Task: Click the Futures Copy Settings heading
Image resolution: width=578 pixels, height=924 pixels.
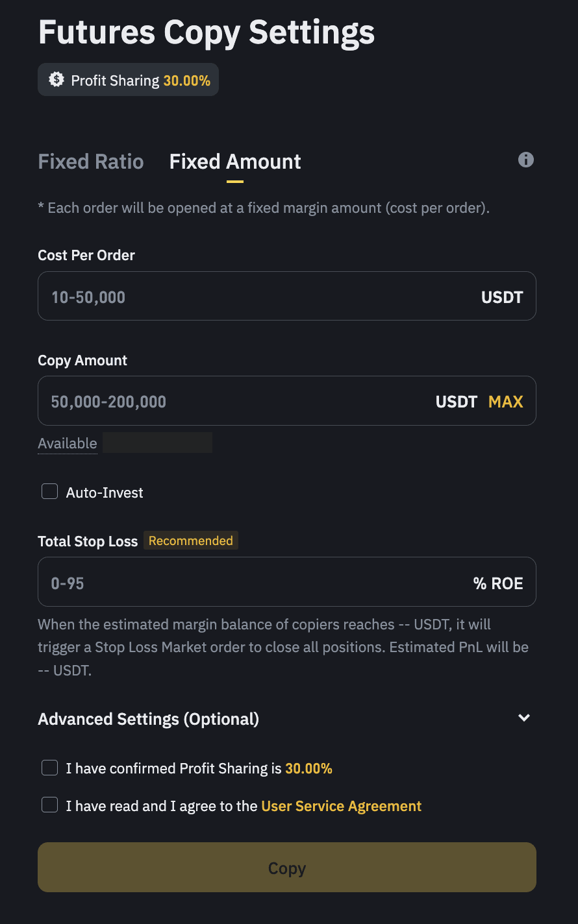Action: (x=207, y=32)
